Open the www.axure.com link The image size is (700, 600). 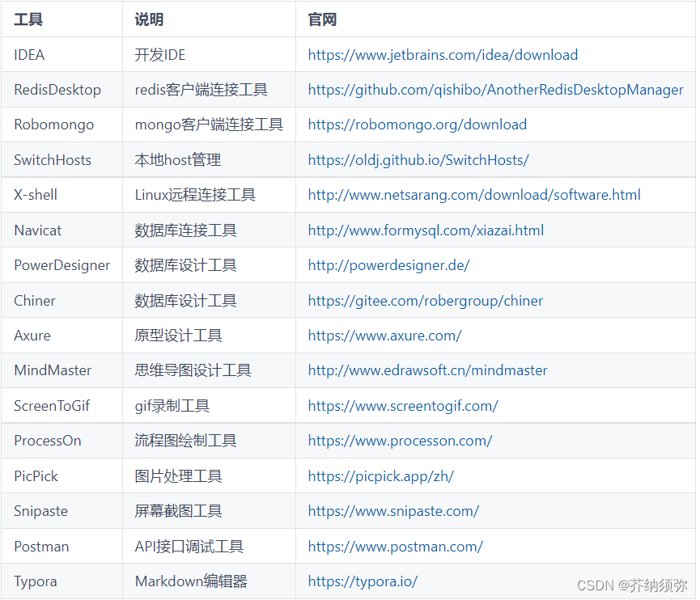tap(385, 336)
